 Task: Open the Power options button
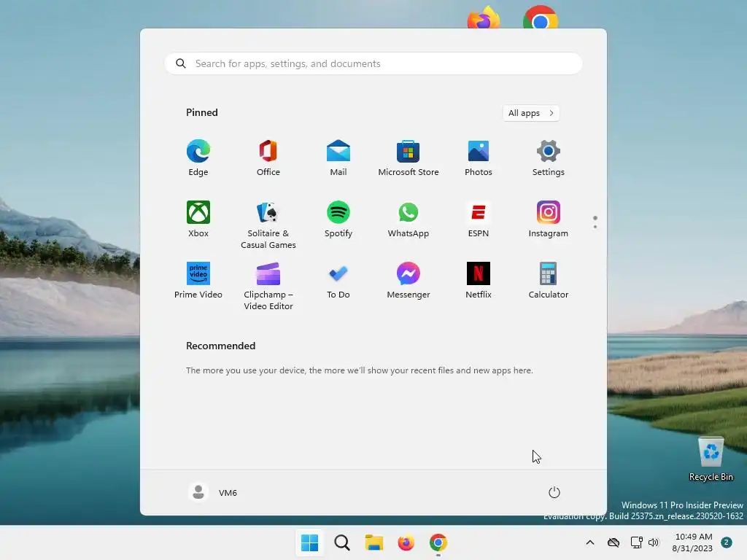pos(554,492)
